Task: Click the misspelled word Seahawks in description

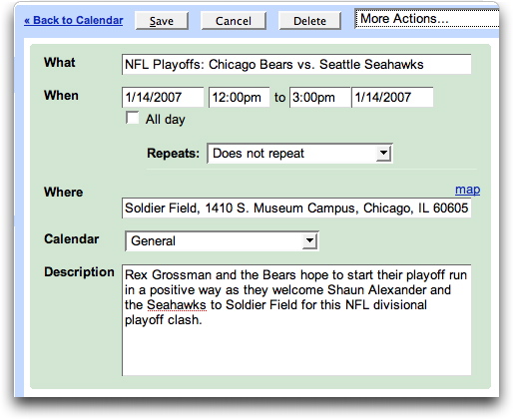Action: [x=177, y=305]
